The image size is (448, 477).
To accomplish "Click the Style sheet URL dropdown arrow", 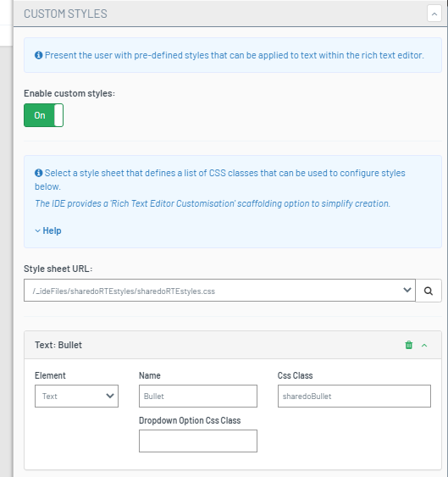I will (407, 291).
